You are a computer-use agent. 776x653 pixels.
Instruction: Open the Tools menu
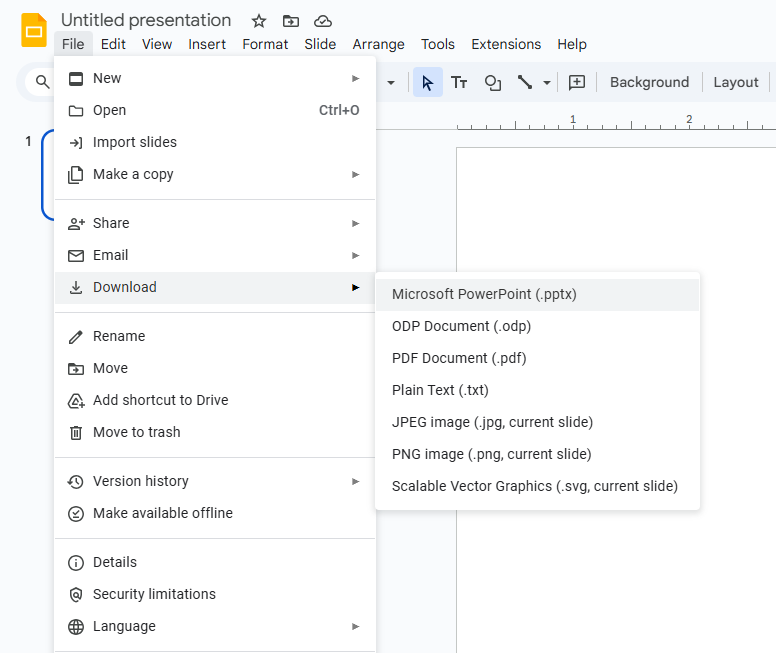438,44
